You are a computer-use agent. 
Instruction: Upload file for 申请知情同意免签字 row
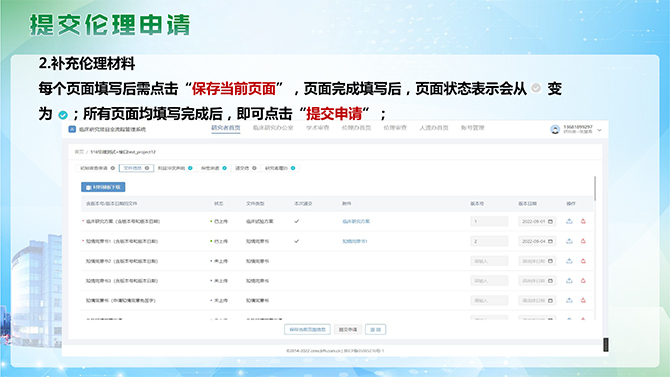pos(569,300)
